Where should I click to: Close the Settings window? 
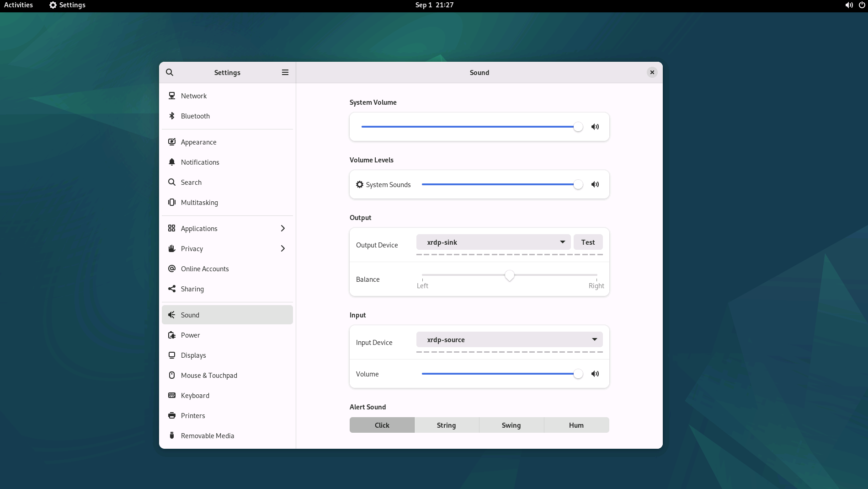point(652,72)
